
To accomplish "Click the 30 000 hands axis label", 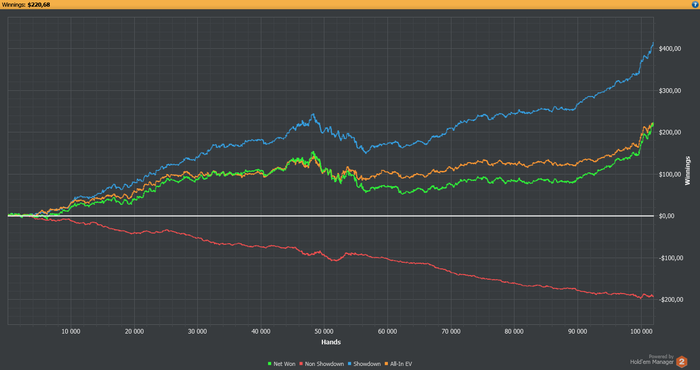I will pos(197,332).
